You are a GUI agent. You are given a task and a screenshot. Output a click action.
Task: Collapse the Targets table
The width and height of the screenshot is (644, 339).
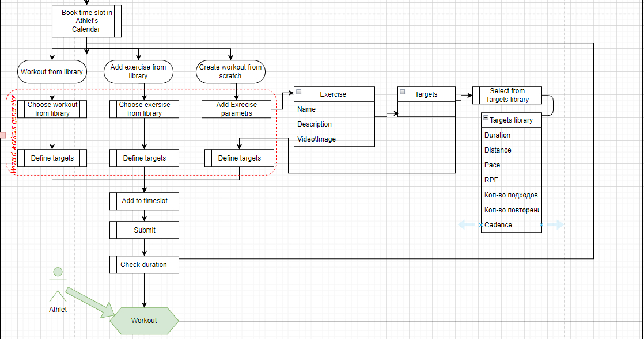tap(403, 92)
